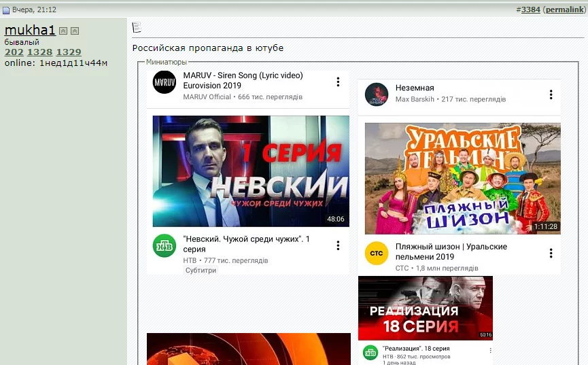
Task: Click НТВ • 777 тис. переглядів text
Action: pyautogui.click(x=226, y=260)
